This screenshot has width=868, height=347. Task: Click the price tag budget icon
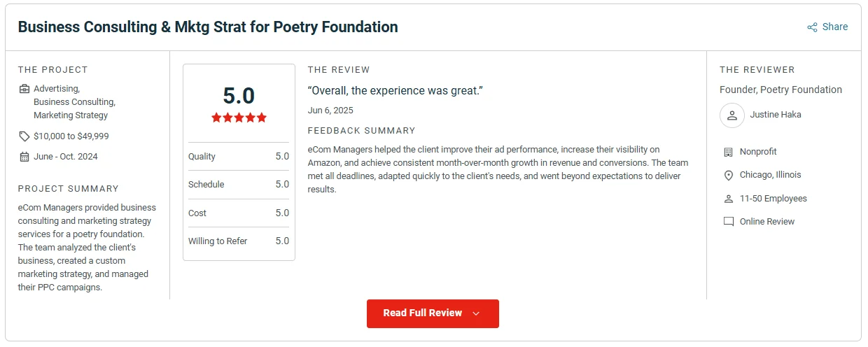pos(24,136)
